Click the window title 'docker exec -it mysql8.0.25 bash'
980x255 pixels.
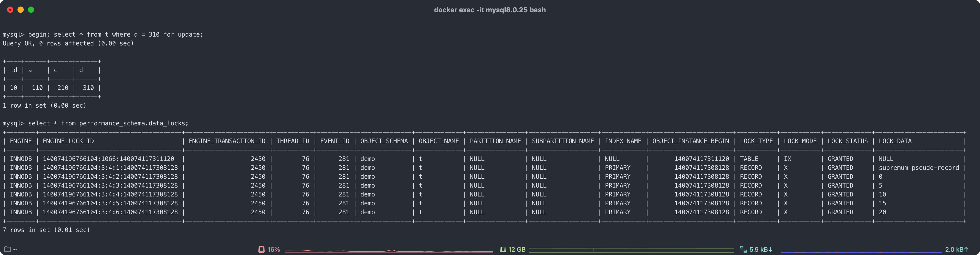(x=490, y=10)
